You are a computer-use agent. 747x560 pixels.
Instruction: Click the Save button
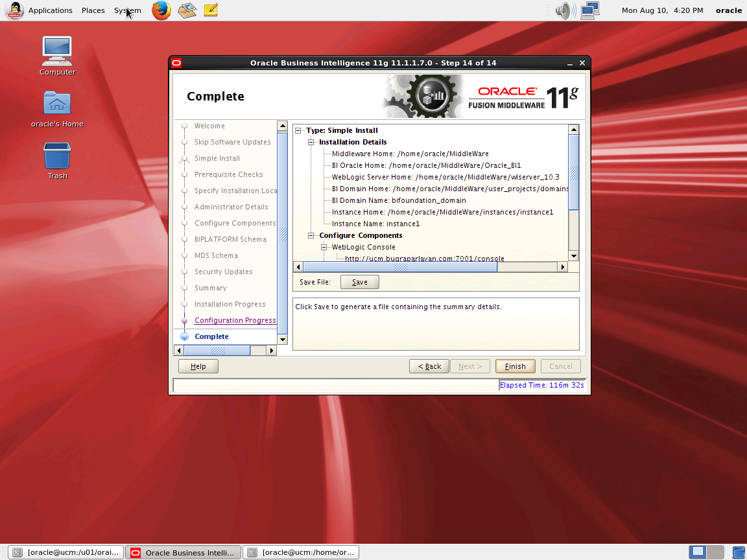coord(360,282)
